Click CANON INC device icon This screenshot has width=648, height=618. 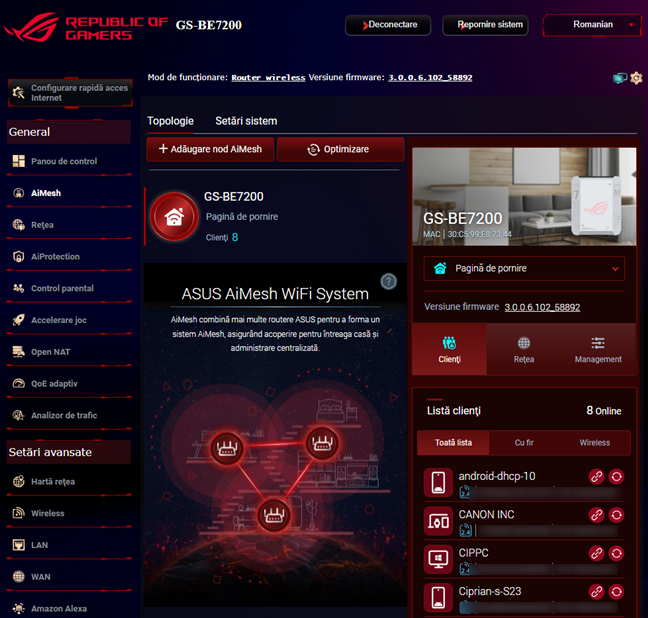coord(438,521)
